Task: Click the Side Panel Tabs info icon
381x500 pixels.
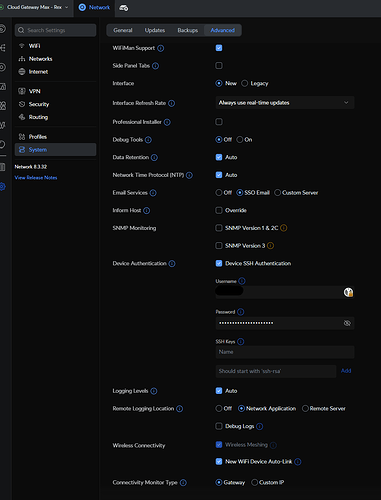Action: [155, 66]
